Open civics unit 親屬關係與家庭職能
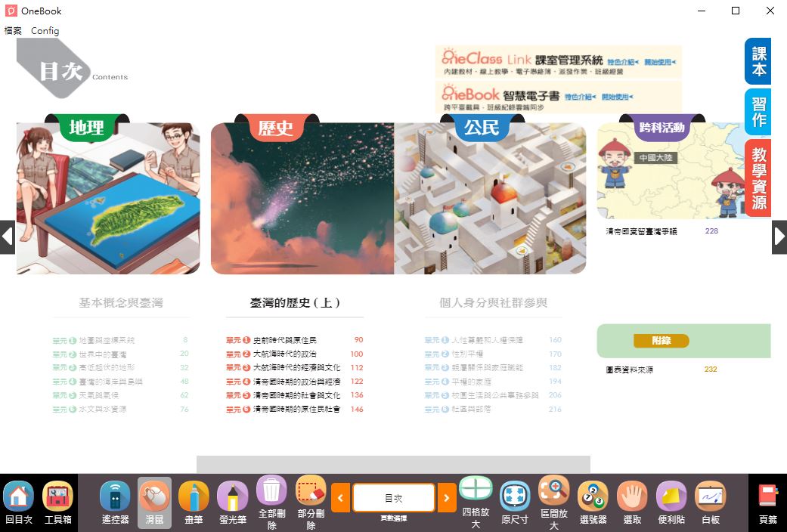The image size is (787, 532). click(x=493, y=368)
